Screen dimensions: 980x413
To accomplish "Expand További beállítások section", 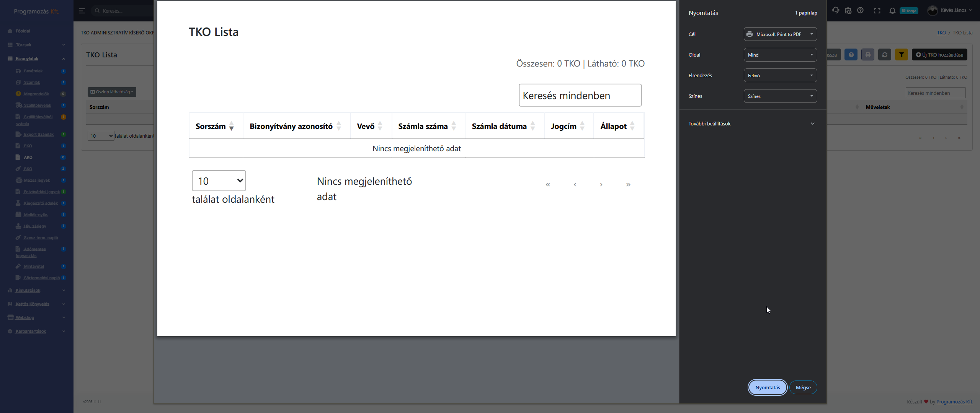I will (x=751, y=124).
